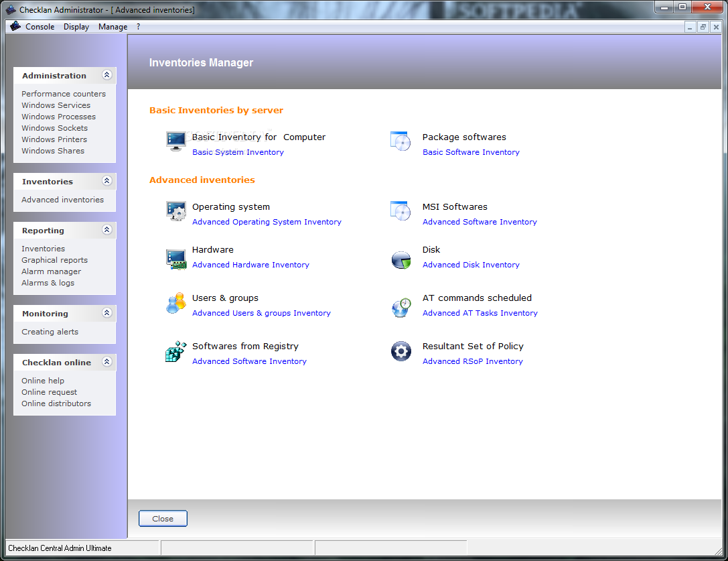Open Online distributors in sidebar
This screenshot has height=561, width=728.
tap(56, 403)
